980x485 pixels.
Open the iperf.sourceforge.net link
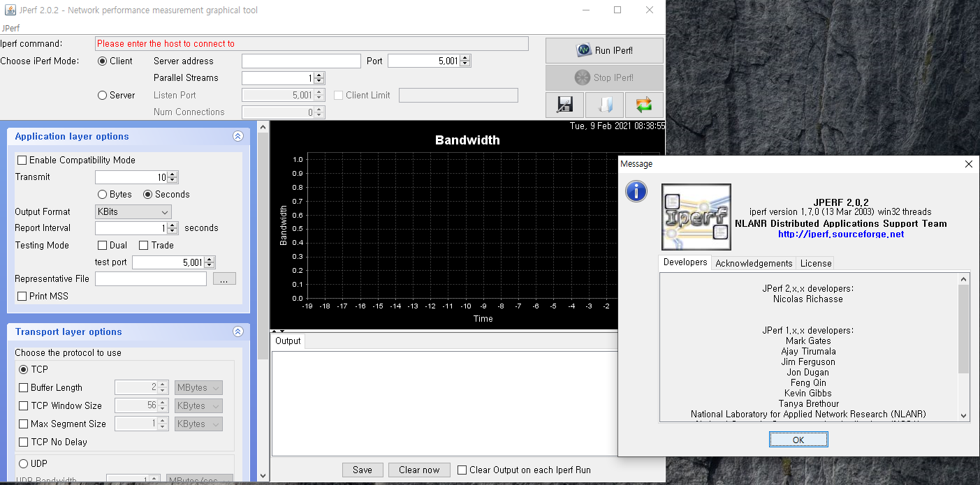[841, 234]
